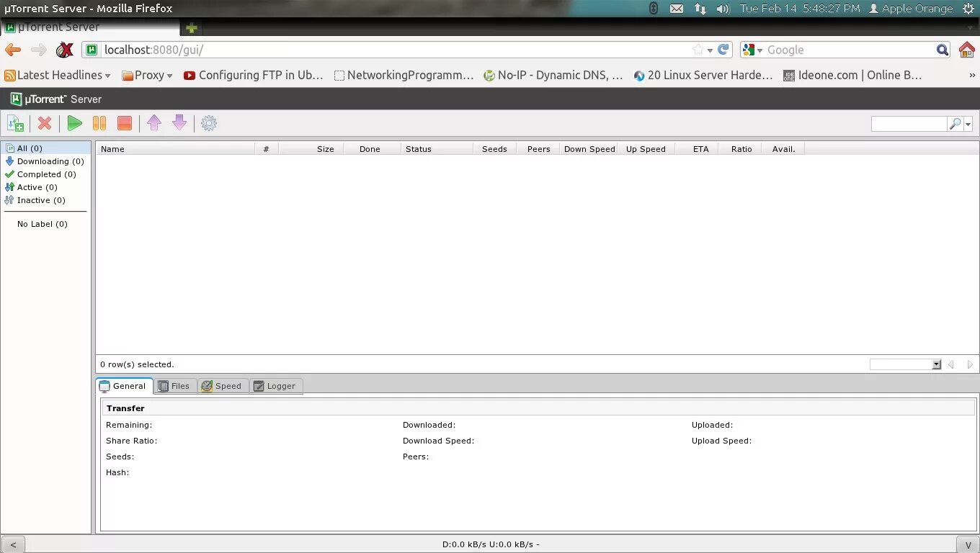Start the selected torrent
The height and width of the screenshot is (553, 980).
coord(74,123)
